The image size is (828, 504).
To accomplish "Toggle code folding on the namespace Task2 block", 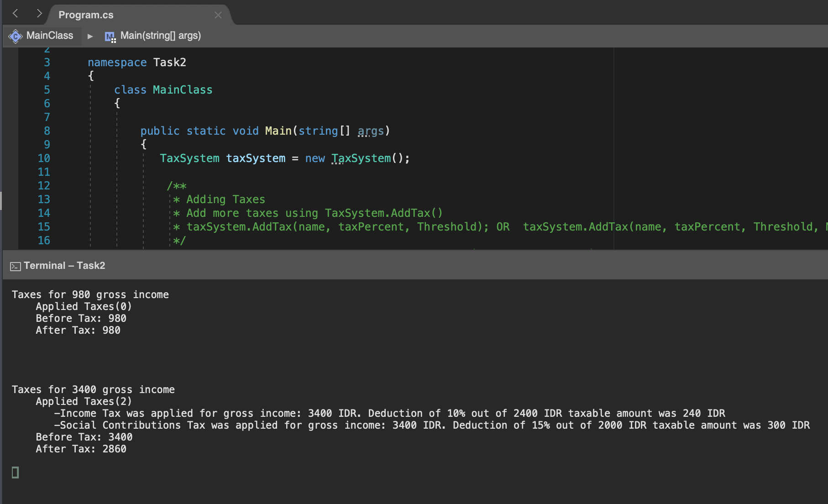I will click(x=68, y=63).
